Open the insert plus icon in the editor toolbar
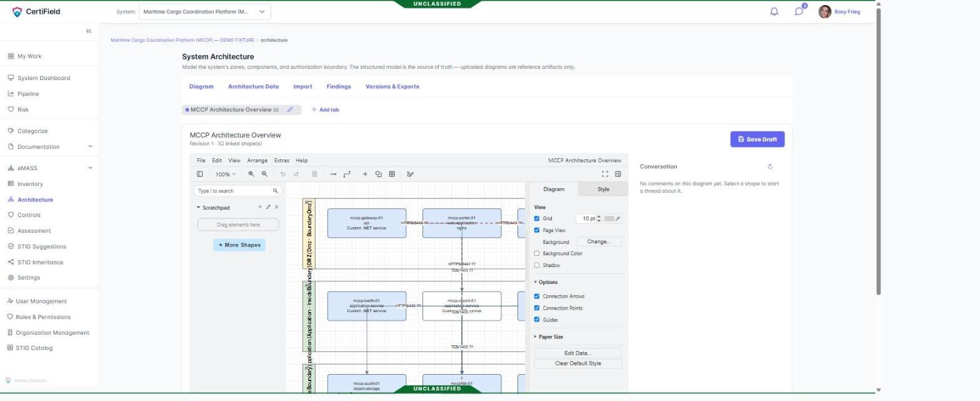980x401 pixels. click(365, 174)
